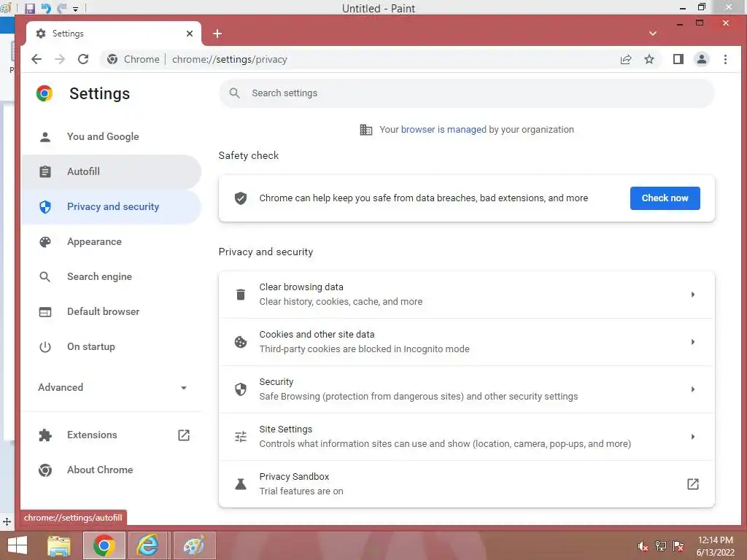The image size is (747, 560).
Task: Open Clear browsing data
Action: coord(467,295)
